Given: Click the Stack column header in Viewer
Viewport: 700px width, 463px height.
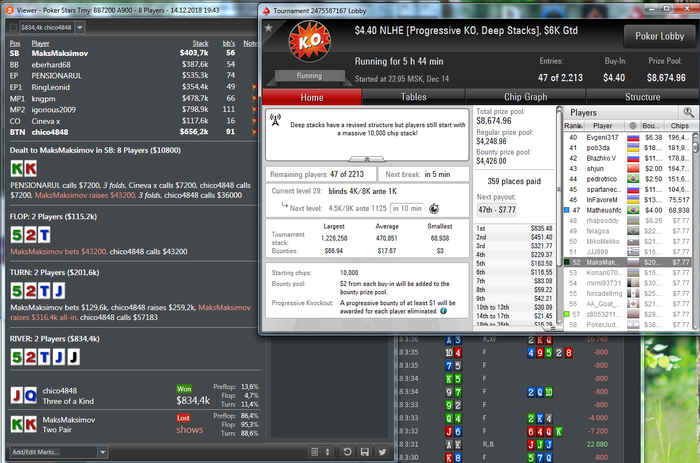Looking at the screenshot, I should 200,43.
